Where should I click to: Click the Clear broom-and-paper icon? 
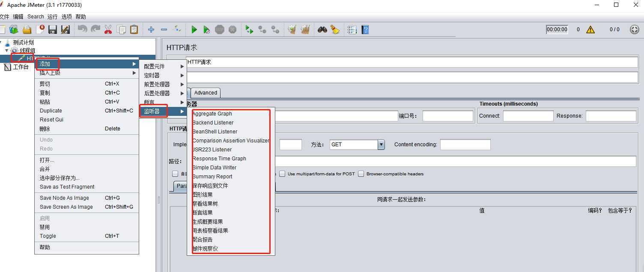(292, 30)
